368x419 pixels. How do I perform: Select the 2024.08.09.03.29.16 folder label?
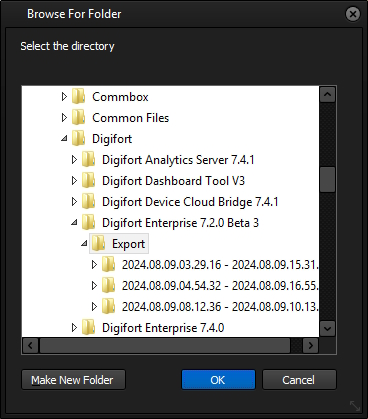(x=220, y=265)
